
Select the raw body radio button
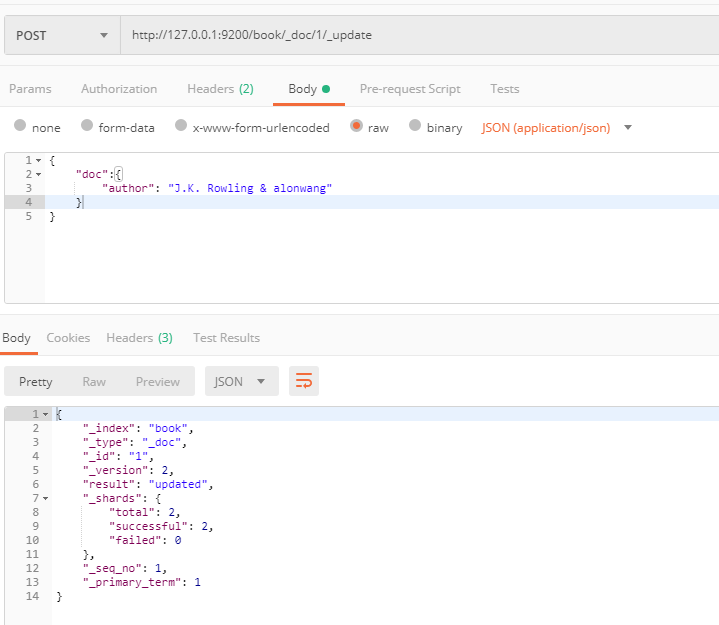[x=356, y=125]
